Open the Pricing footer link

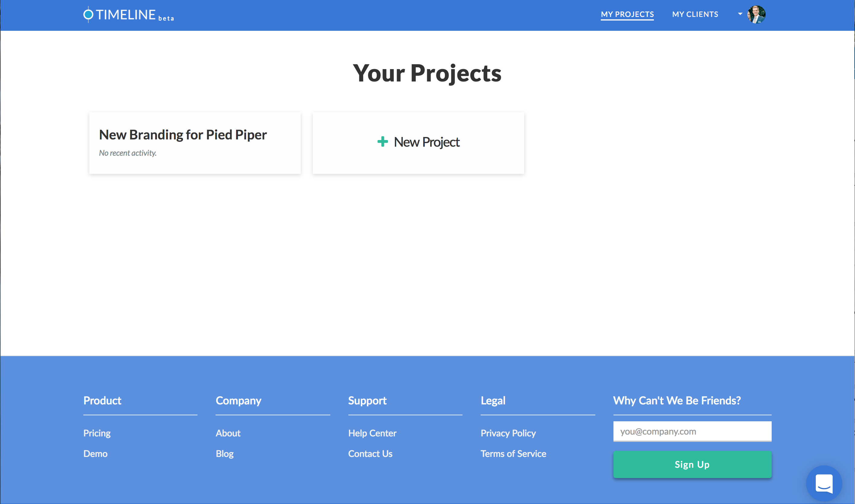click(x=97, y=433)
